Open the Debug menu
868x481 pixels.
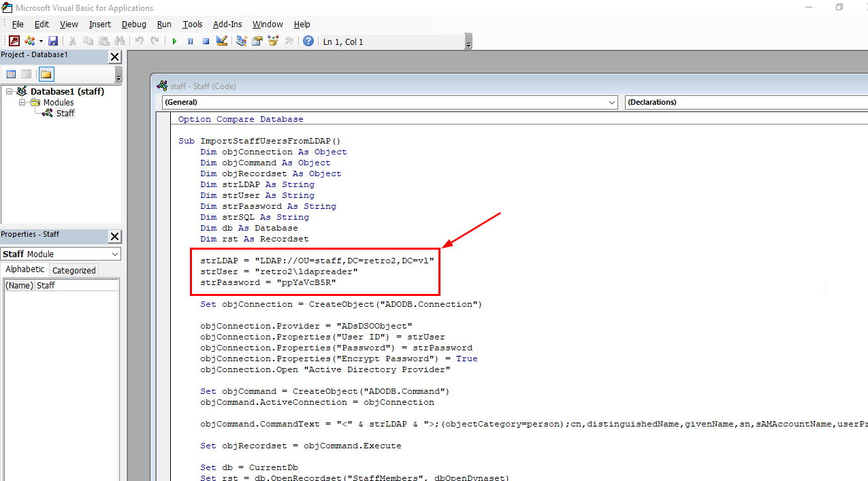(x=133, y=24)
